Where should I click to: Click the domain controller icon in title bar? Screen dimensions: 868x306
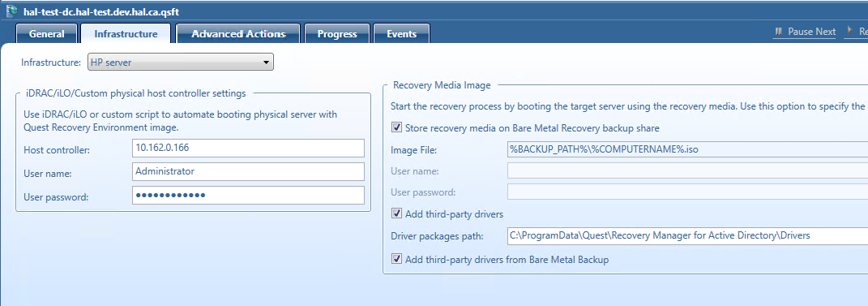pos(11,11)
